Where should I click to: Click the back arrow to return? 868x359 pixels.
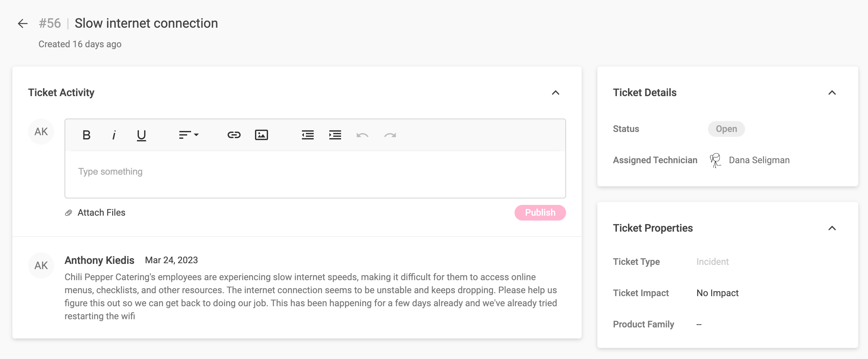tap(22, 23)
